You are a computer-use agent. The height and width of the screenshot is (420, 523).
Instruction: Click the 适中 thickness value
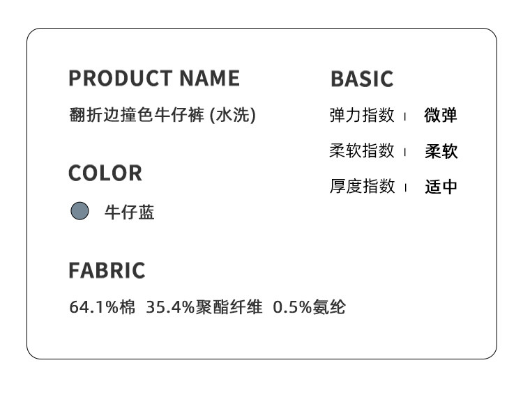click(x=441, y=187)
